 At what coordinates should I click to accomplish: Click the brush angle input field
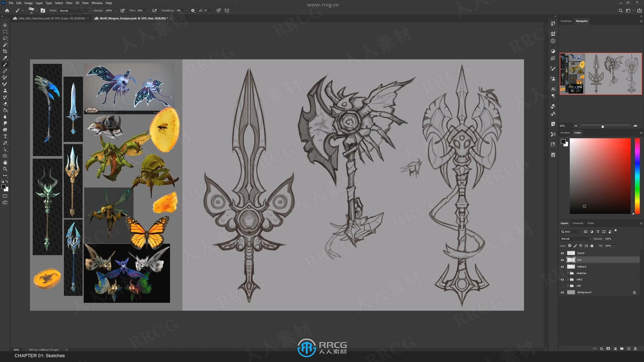point(208,11)
